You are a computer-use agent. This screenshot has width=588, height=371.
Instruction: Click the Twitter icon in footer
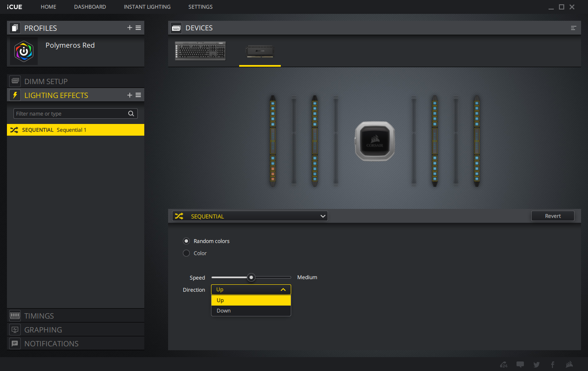click(x=536, y=364)
